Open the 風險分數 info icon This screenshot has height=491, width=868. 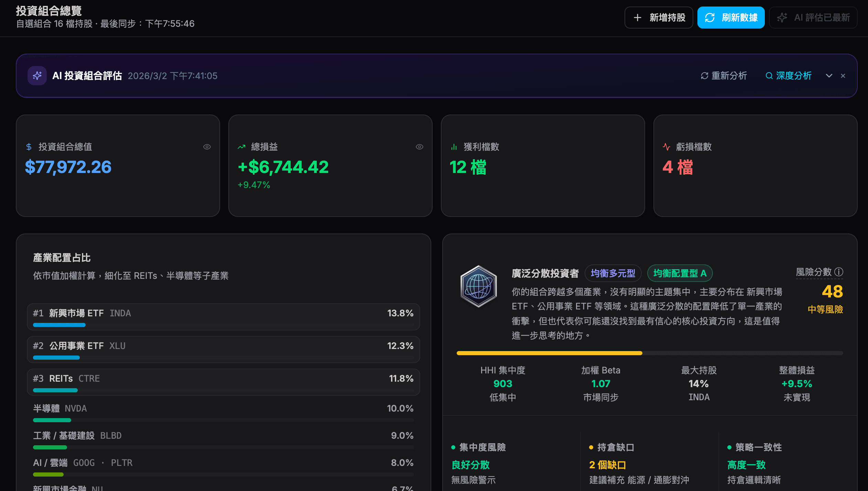point(839,272)
